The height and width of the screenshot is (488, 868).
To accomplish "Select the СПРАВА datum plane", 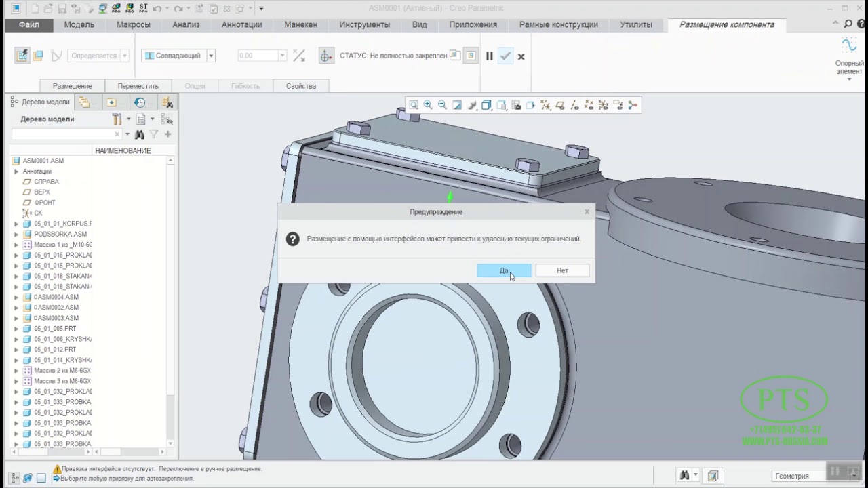I will click(x=41, y=182).
